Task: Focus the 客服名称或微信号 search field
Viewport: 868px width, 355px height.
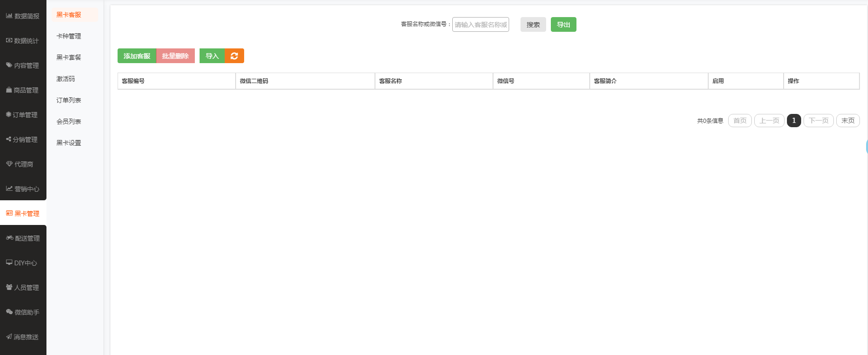Action: click(x=480, y=25)
